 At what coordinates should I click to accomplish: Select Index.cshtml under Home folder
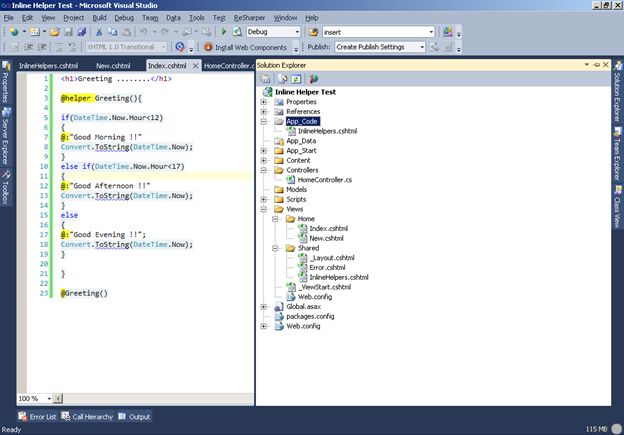point(329,228)
